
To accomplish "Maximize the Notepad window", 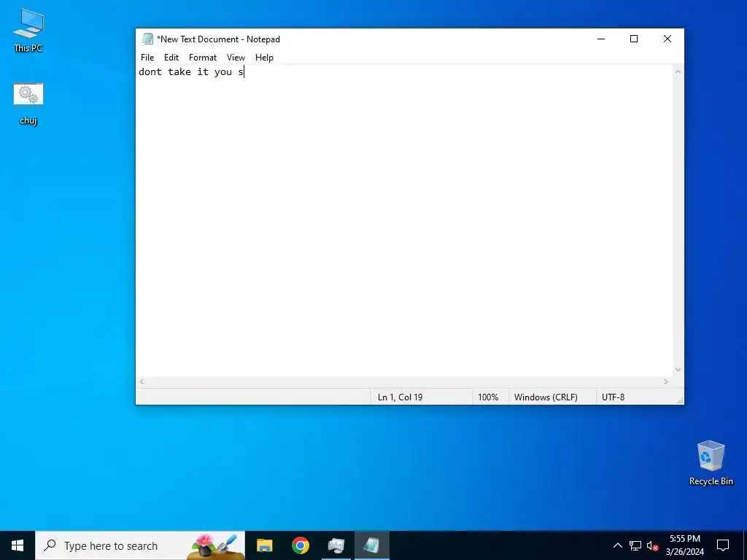I will [x=634, y=39].
